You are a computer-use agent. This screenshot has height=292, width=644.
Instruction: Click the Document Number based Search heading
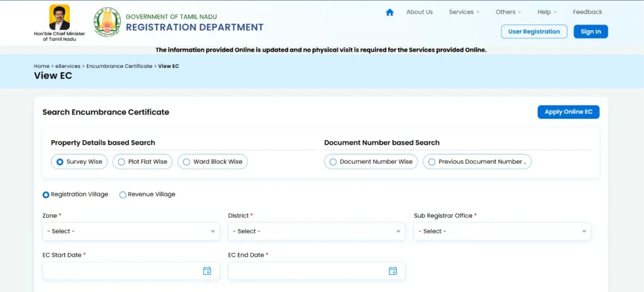[382, 143]
